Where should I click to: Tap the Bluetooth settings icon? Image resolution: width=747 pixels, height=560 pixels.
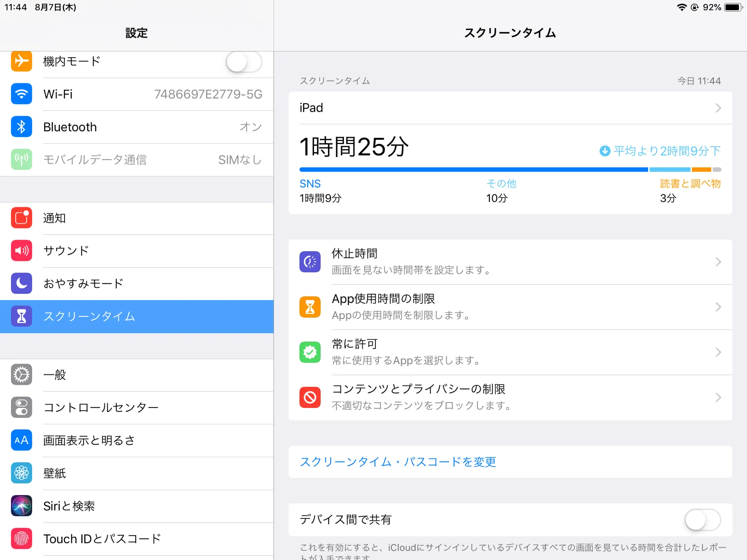coord(21,127)
